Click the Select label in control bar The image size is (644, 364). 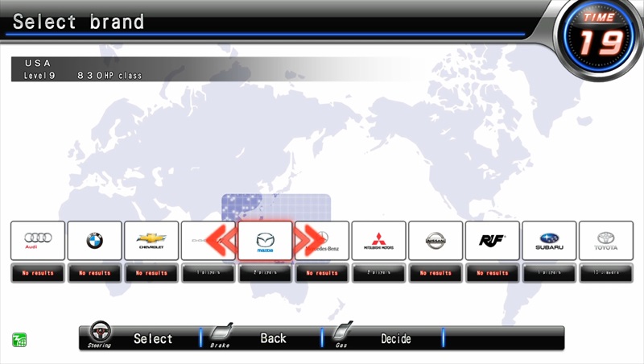pyautogui.click(x=153, y=338)
